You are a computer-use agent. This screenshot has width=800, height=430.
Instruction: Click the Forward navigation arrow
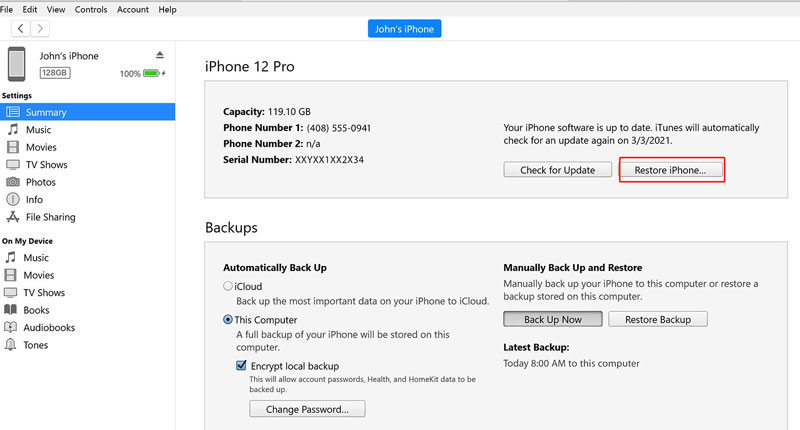coord(40,29)
